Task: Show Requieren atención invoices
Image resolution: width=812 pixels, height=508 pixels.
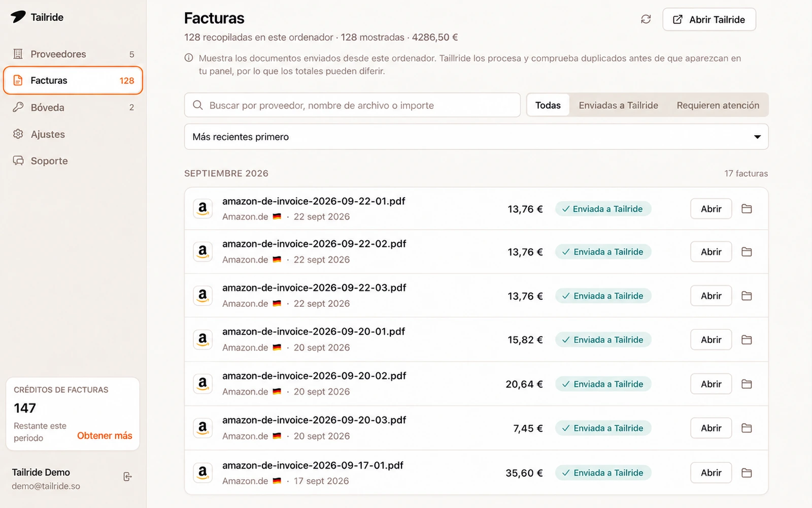Action: pos(718,105)
